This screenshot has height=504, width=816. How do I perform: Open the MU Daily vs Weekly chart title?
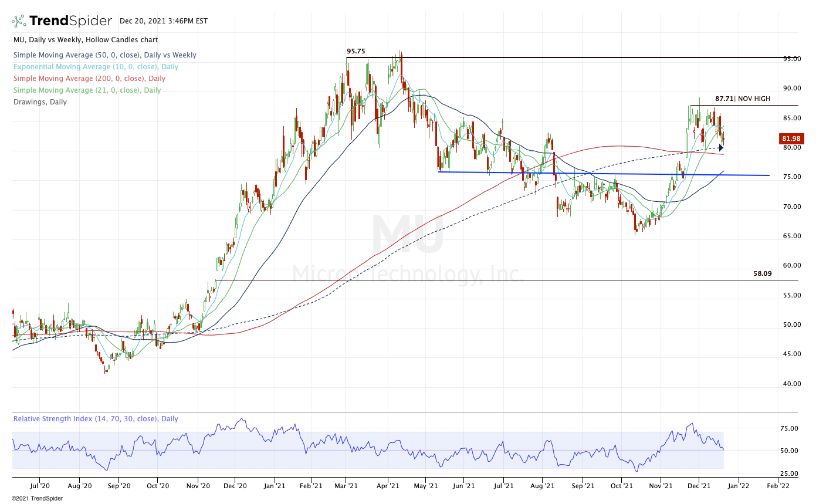(77, 40)
